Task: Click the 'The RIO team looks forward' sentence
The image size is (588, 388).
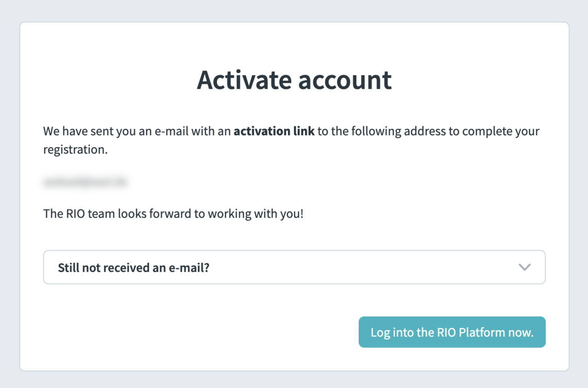Action: [x=173, y=214]
